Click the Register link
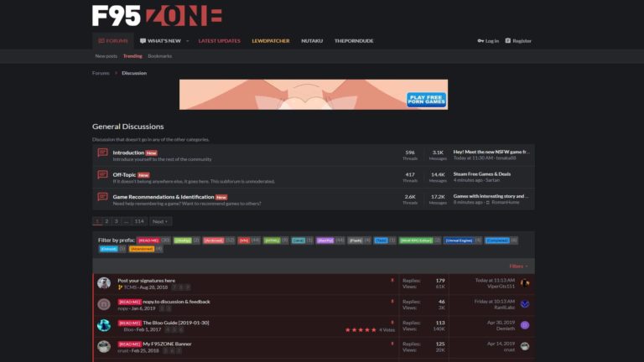644x362 pixels. (518, 41)
